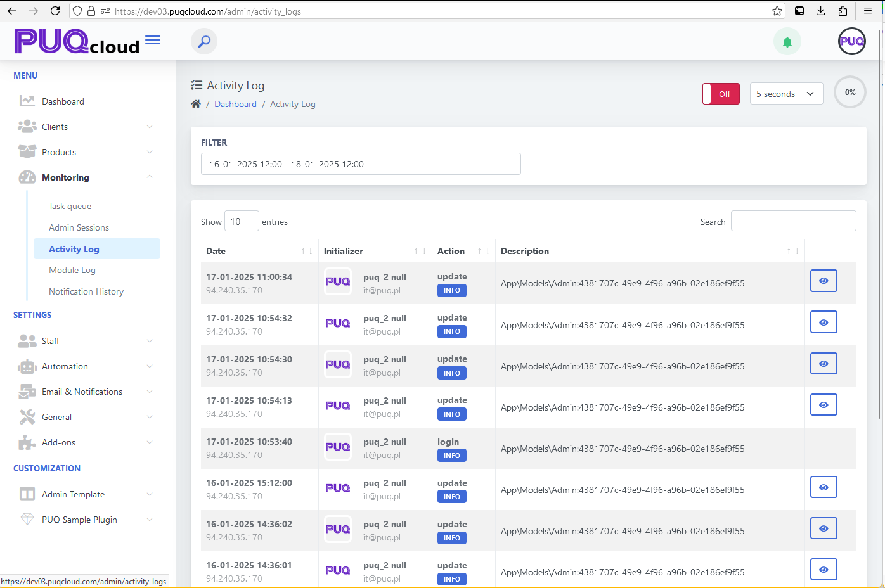Toggle sidebar with hamburger icon near logo

point(153,40)
